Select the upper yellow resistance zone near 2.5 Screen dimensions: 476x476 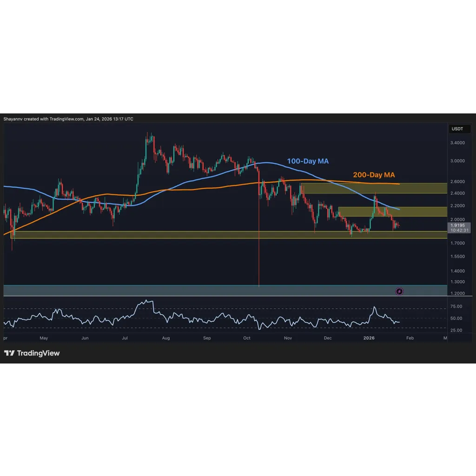click(374, 188)
